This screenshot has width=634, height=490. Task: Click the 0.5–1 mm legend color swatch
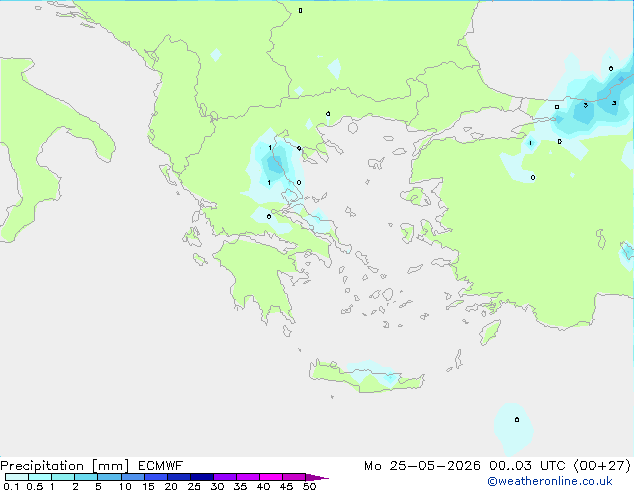coord(40,477)
